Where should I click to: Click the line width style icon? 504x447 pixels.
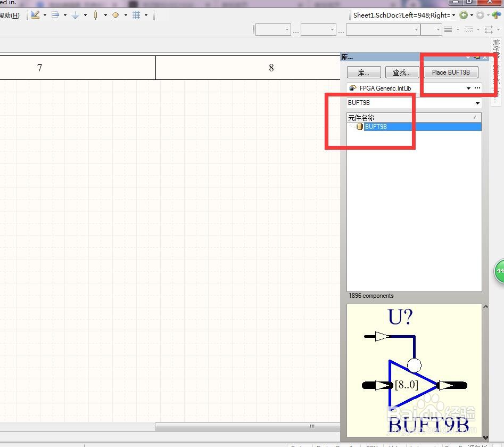coord(448,30)
